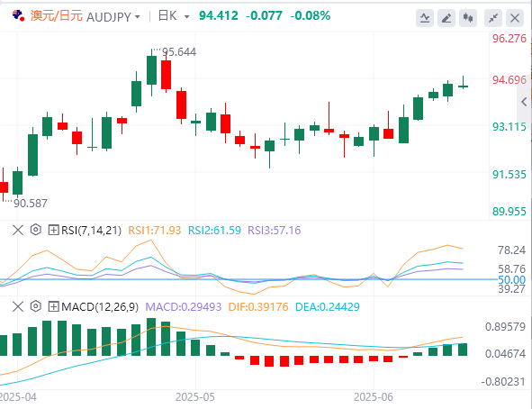Select the 2025-05 date axis marker
This screenshot has height=409, width=532.
pyautogui.click(x=195, y=397)
